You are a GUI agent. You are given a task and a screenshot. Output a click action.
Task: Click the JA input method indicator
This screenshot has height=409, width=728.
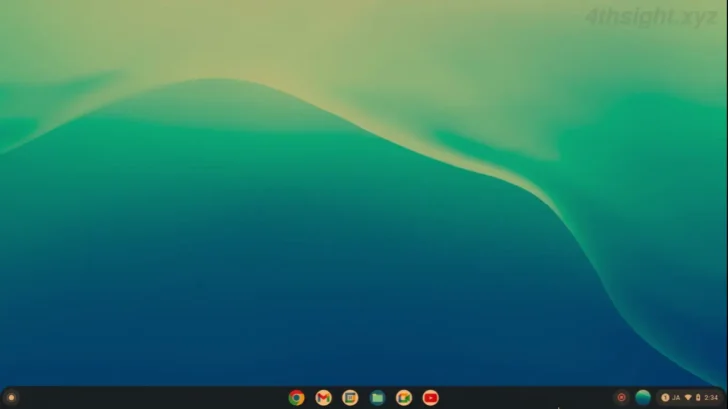click(676, 397)
